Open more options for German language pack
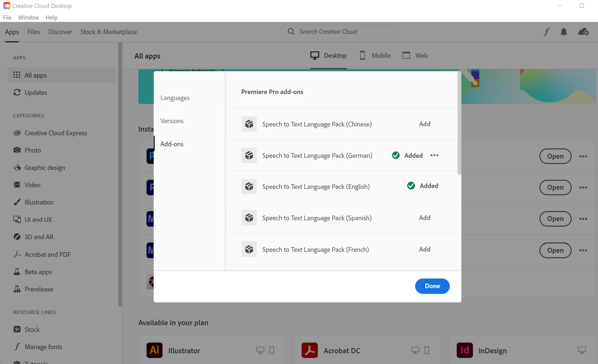The image size is (598, 364). 434,155
